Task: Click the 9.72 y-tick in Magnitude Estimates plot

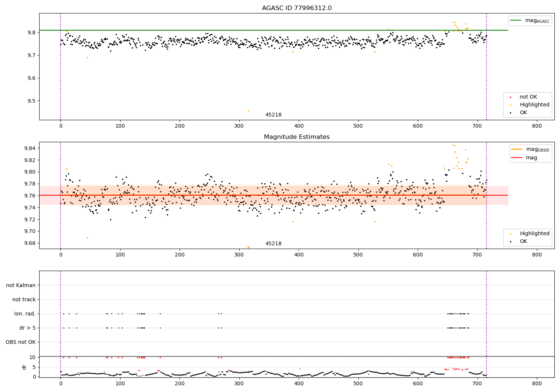Action: 30,220
